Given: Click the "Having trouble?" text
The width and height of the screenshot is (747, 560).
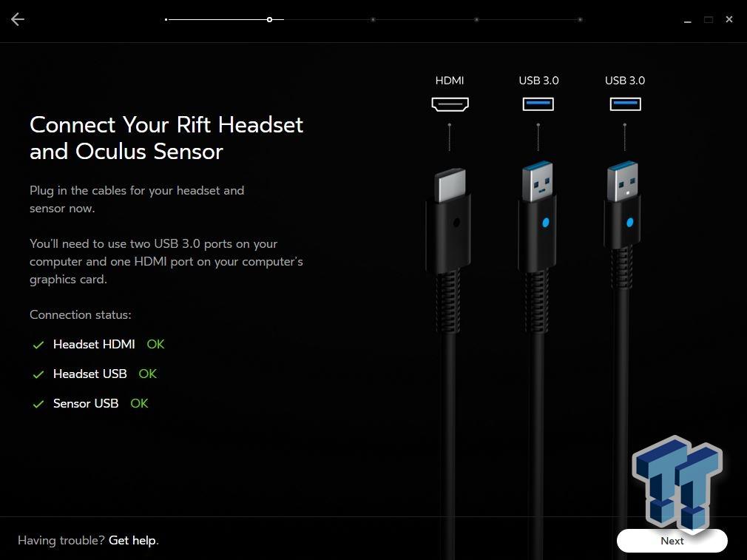Looking at the screenshot, I should [61, 541].
